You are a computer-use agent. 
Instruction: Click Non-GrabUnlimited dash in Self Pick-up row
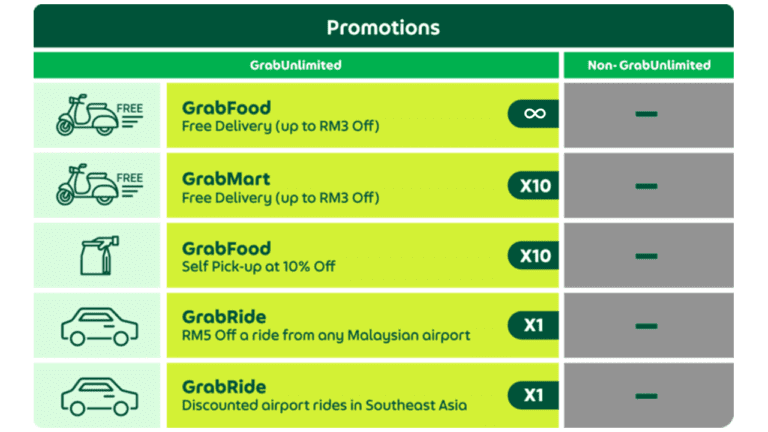coord(647,256)
